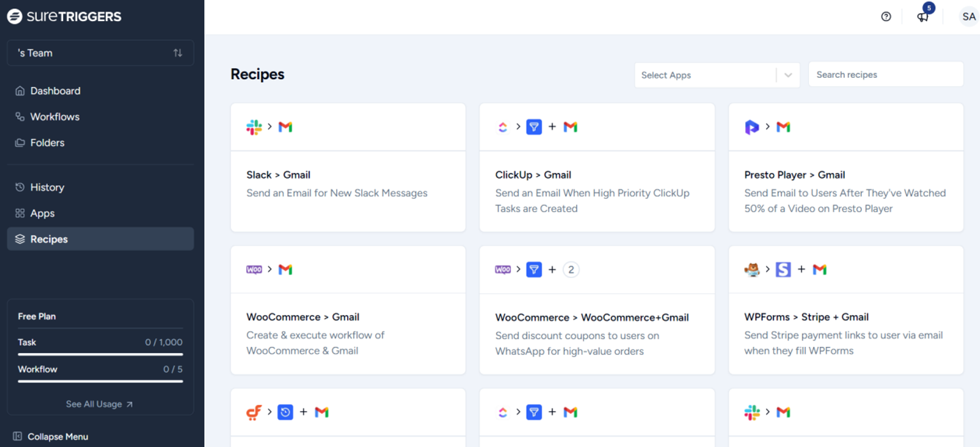Open WooCommerce > Gmail recipe title
Screen dimensions: 980x447
[303, 317]
